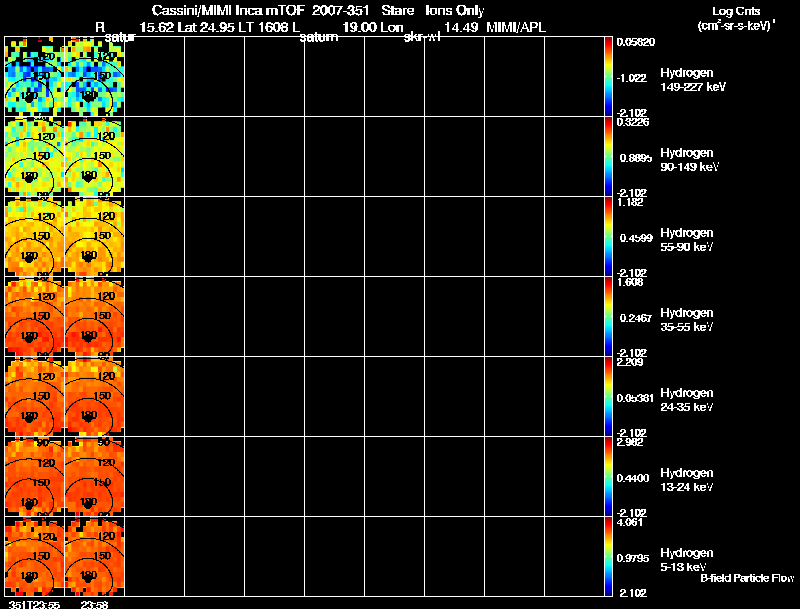Click the color bar for Hydrogen 13-24 keV
Image resolution: width=800 pixels, height=609 pixels.
click(x=608, y=476)
